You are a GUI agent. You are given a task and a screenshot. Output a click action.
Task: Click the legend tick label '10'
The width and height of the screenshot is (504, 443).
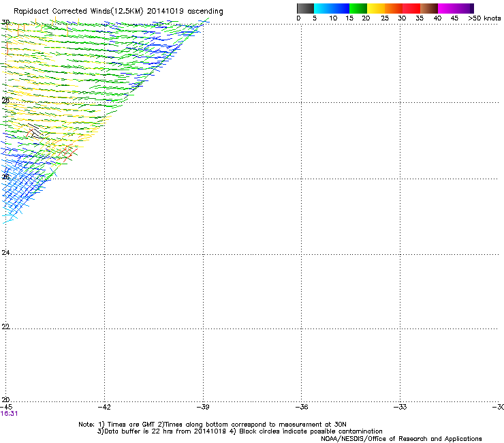coord(333,18)
